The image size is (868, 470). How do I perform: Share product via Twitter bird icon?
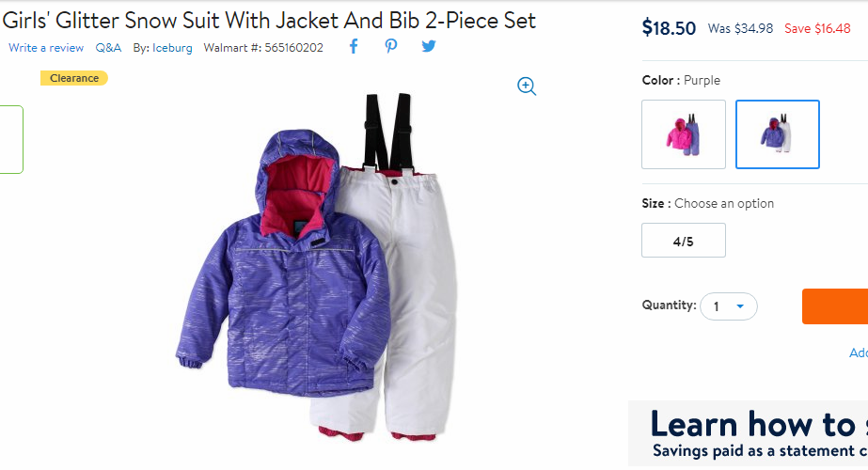pos(429,46)
